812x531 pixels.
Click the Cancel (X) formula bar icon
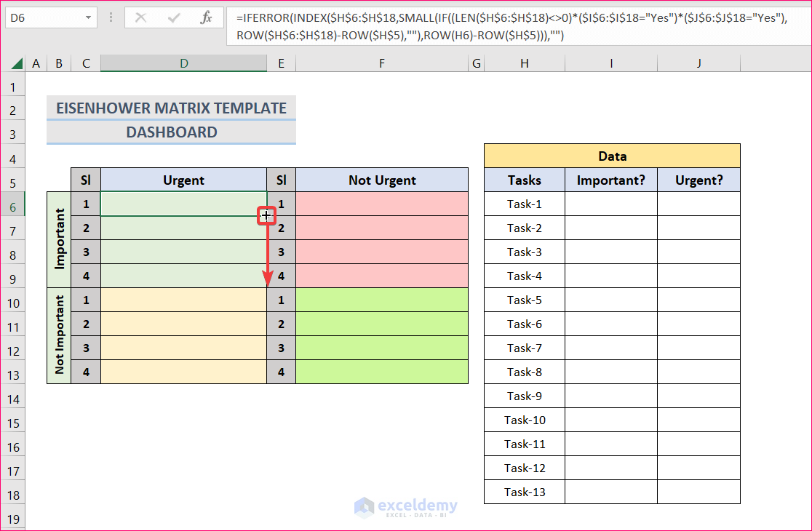coord(140,18)
